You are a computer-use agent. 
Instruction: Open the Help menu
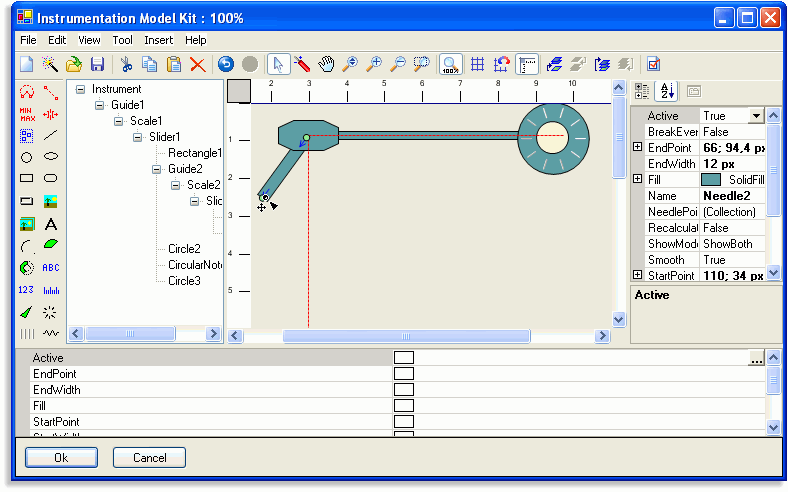click(195, 40)
